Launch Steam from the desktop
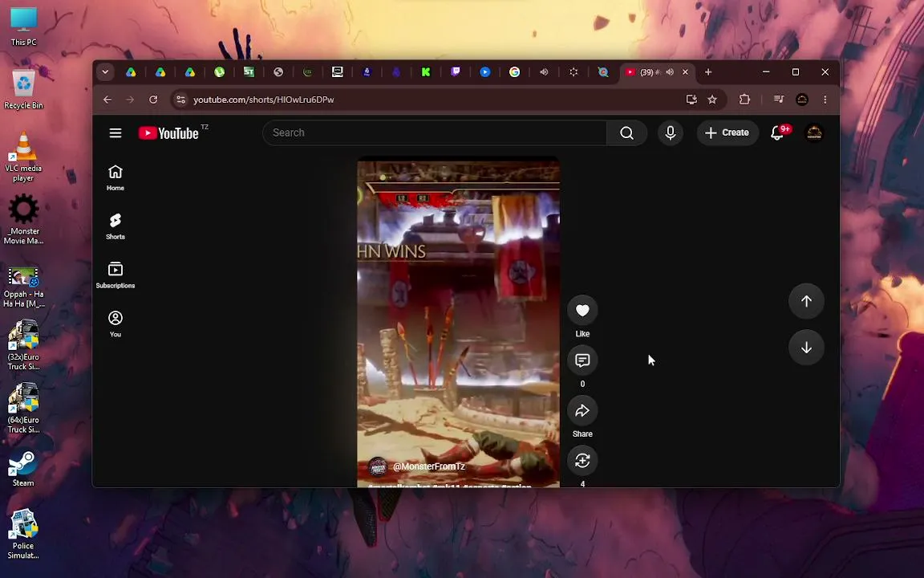This screenshot has width=924, height=578. pyautogui.click(x=23, y=470)
